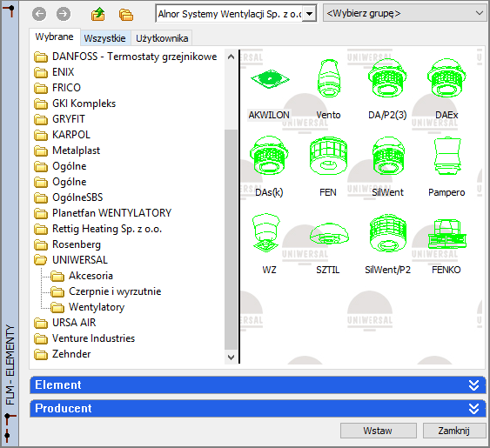The image size is (490, 448).
Task: Open the FRICO folder
Action: 57,88
